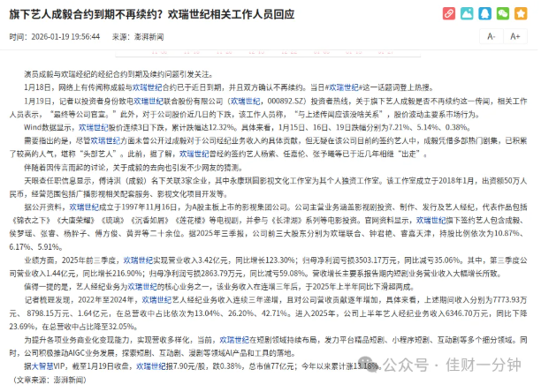Click the name 傅诗淇（成毅）
The height and width of the screenshot is (392, 541).
(x=124, y=180)
